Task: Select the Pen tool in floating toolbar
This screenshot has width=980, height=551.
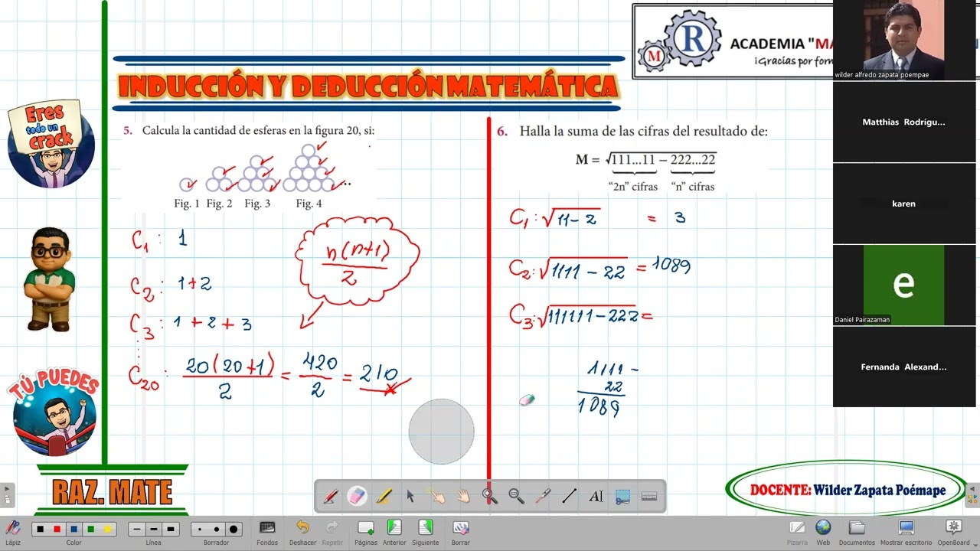Action: tap(331, 497)
